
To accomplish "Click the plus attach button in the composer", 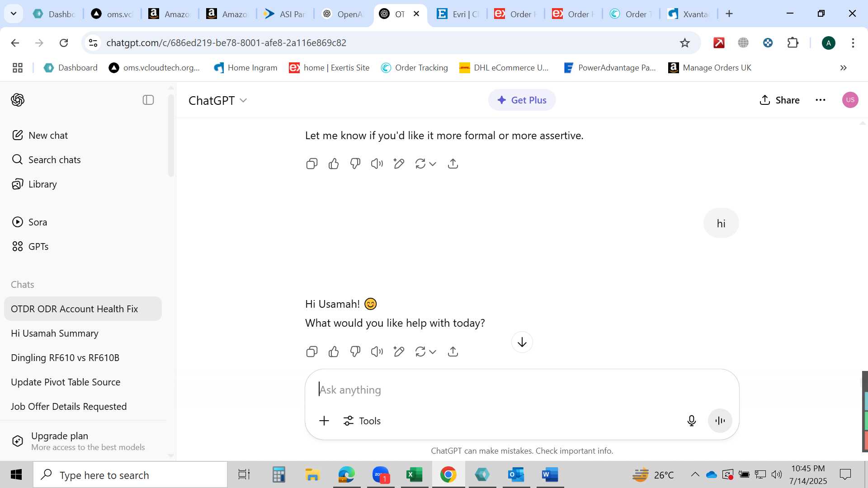I will click(324, 421).
